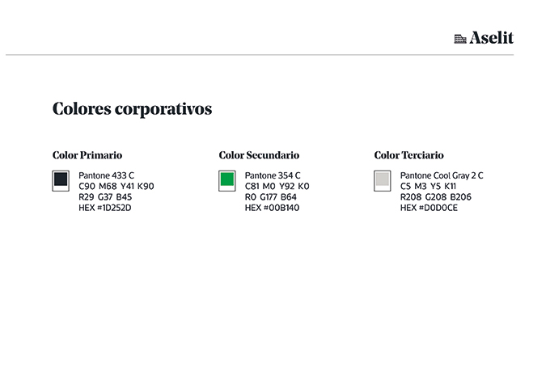Select the Pantone Cool Gray 2 C text
The image size is (550, 392).
[442, 175]
